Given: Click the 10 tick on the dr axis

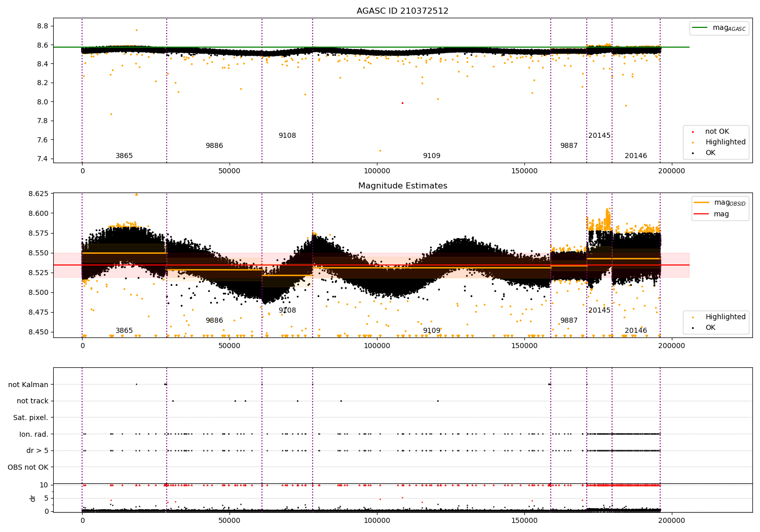Looking at the screenshot, I should point(44,485).
